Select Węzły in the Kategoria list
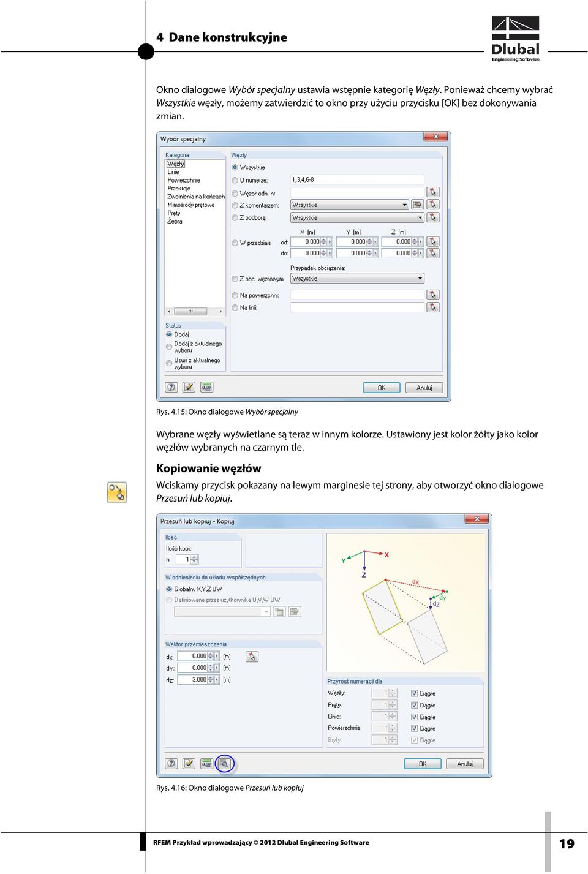 (175, 164)
